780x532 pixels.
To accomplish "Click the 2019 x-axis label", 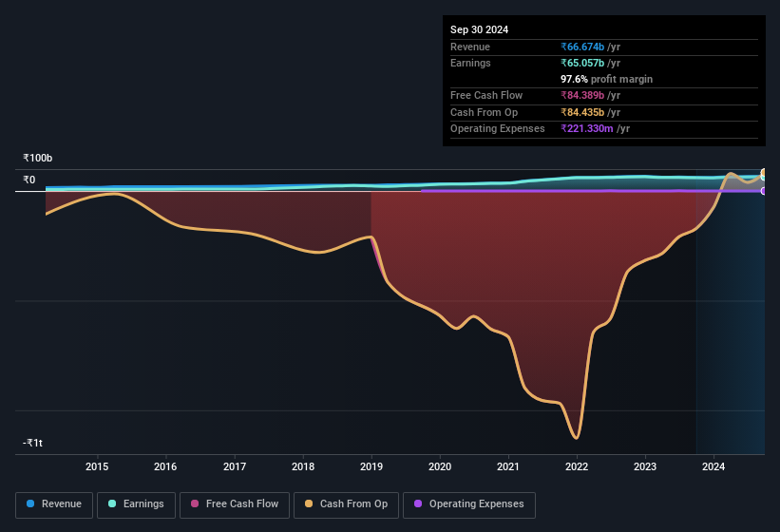I will point(371,466).
